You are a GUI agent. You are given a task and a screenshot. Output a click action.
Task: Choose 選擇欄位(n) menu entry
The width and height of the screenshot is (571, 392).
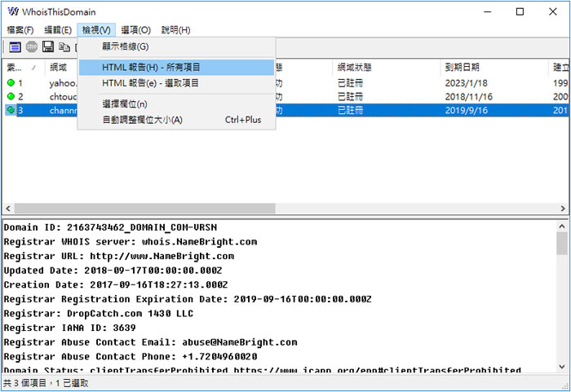[x=177, y=104]
